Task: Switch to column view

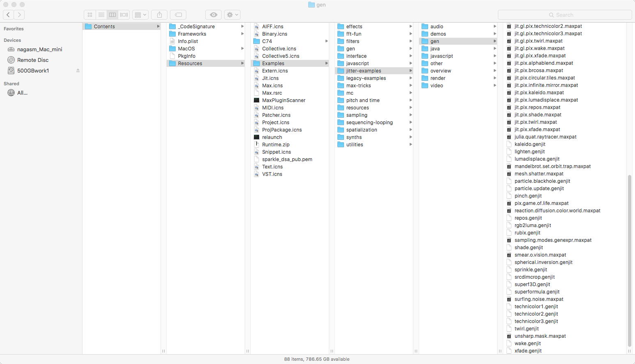Action: point(112,15)
